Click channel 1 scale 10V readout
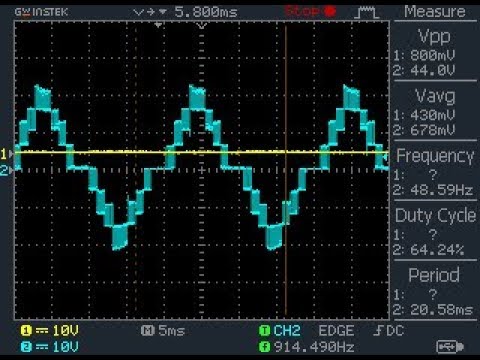The image size is (480, 360). coord(65,331)
